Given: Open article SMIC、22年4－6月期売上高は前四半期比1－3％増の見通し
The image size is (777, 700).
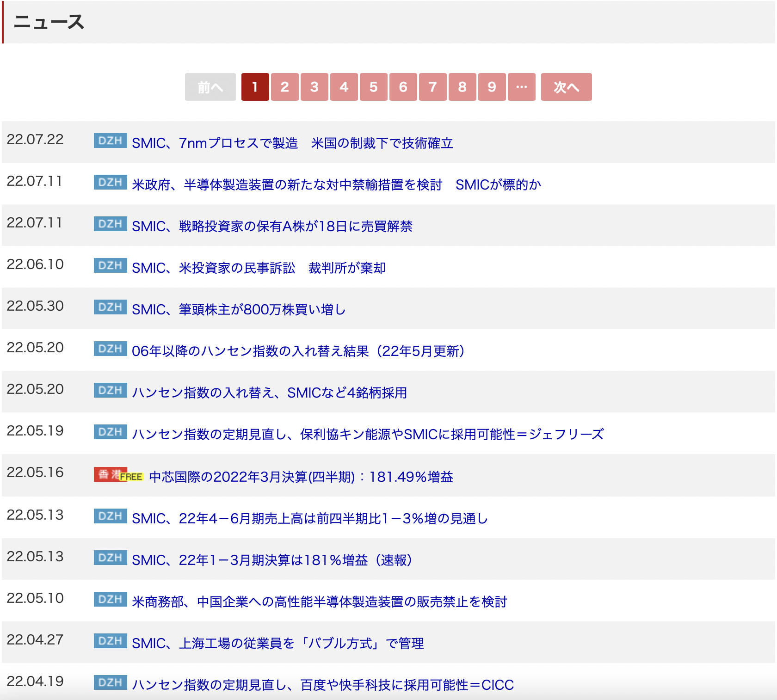Looking at the screenshot, I should point(309,518).
